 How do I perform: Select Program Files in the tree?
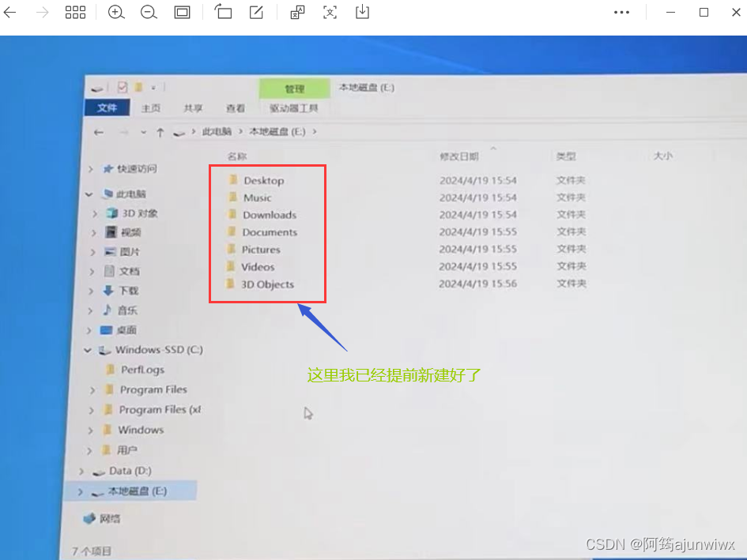click(x=153, y=389)
